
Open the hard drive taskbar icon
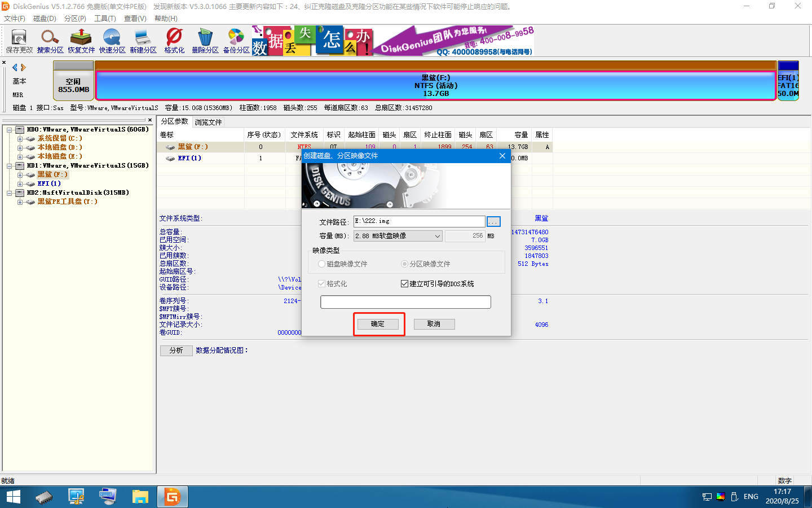pyautogui.click(x=44, y=497)
